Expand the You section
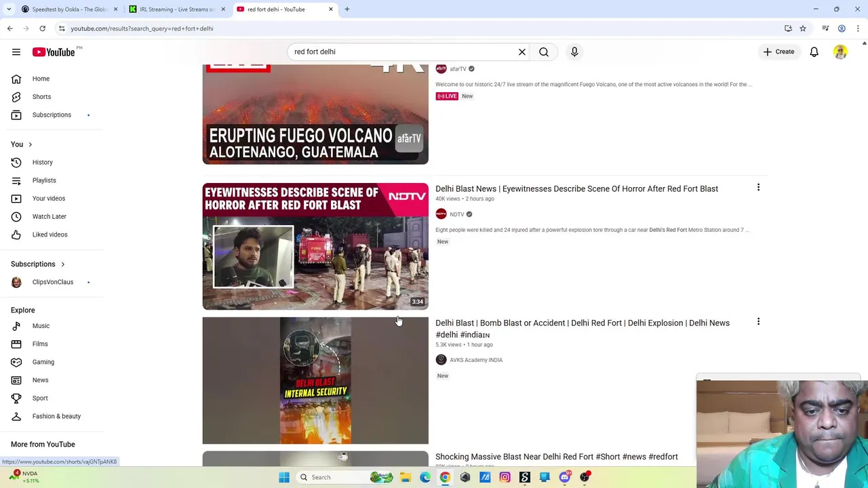The height and width of the screenshot is (488, 868). click(x=21, y=144)
